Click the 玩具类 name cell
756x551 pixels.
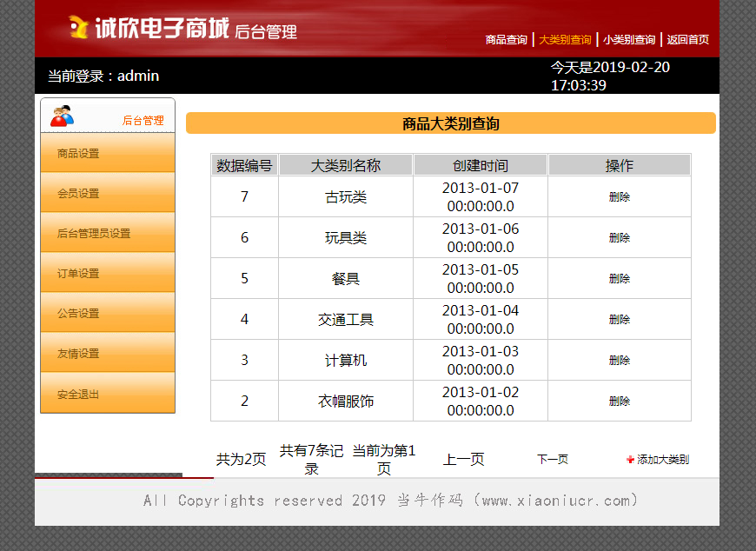[x=346, y=237]
